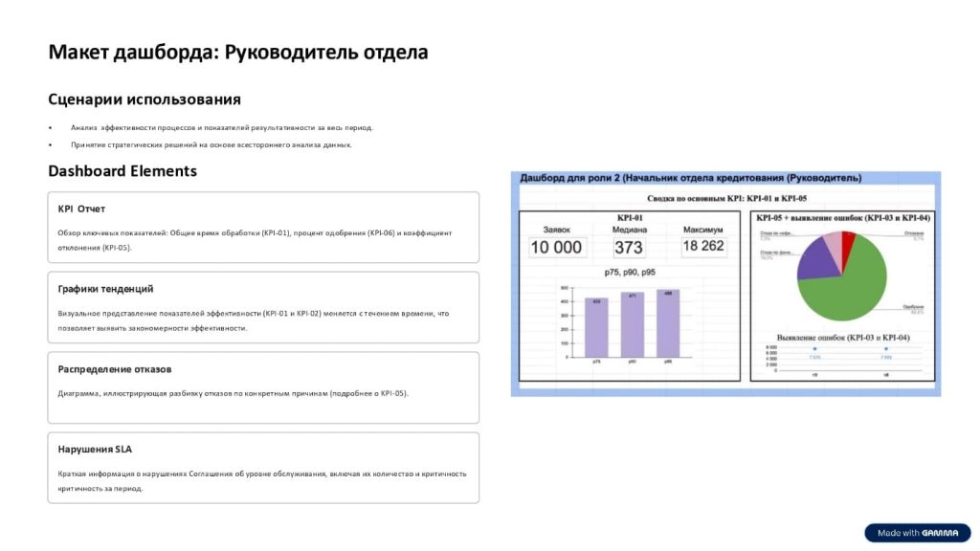
Task: Select the KPI Отчет card
Action: coord(263,228)
